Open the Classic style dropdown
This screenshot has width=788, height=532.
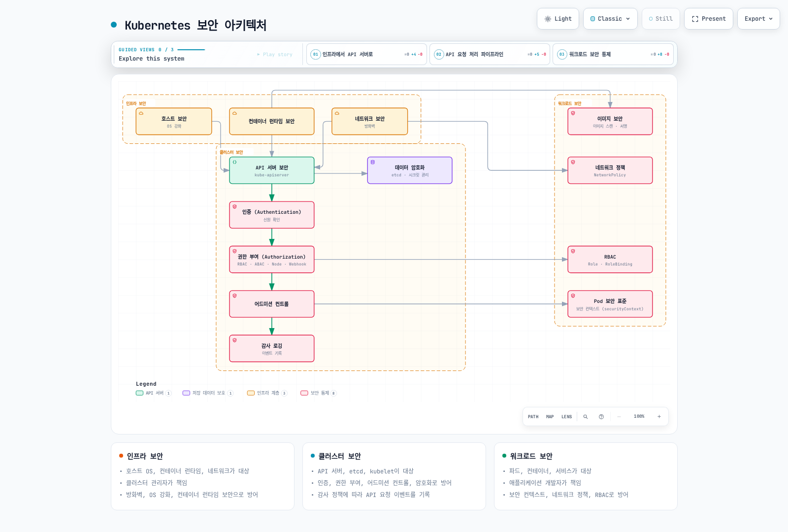[x=610, y=19]
